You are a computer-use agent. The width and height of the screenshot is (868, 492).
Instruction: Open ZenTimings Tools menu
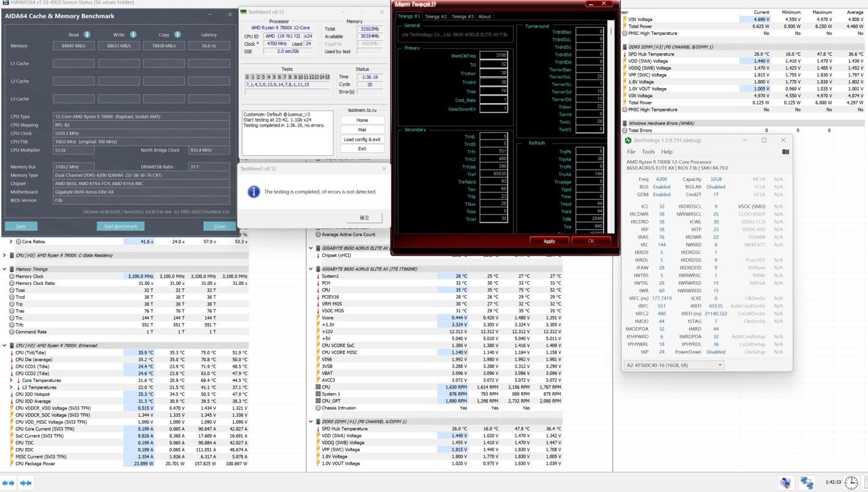point(648,152)
